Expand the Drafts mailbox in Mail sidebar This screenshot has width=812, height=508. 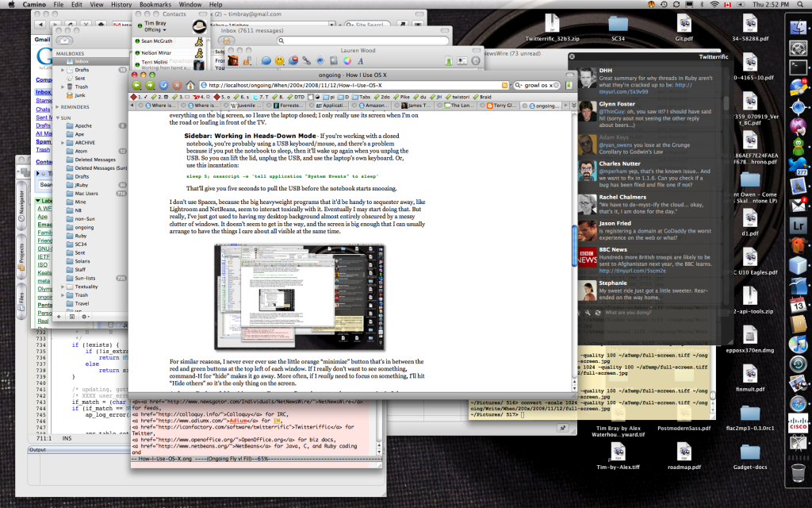[63, 70]
